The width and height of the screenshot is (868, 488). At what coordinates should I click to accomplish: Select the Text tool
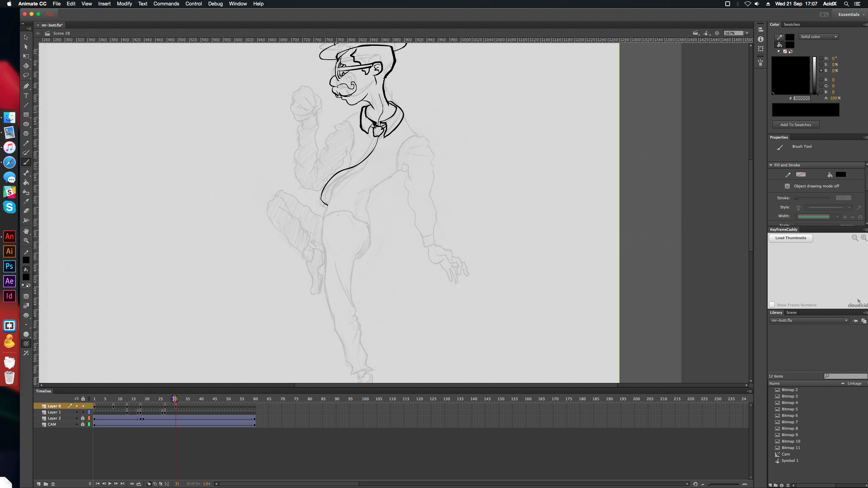pyautogui.click(x=26, y=96)
